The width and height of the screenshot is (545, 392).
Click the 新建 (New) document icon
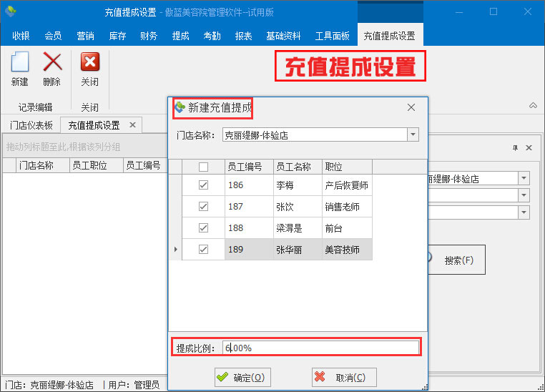[x=19, y=62]
